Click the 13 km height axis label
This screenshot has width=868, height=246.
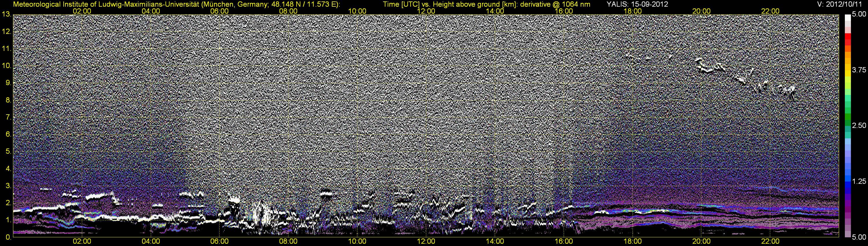tap(6, 14)
